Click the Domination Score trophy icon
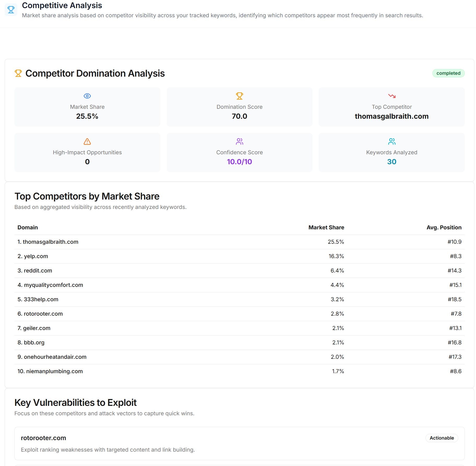Screen dimensions: 476x466 tap(239, 96)
